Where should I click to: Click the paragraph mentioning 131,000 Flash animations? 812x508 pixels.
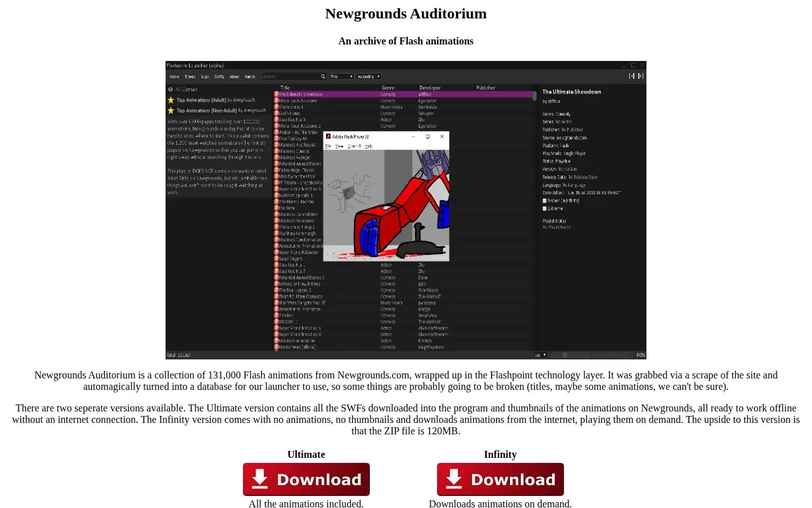click(406, 381)
